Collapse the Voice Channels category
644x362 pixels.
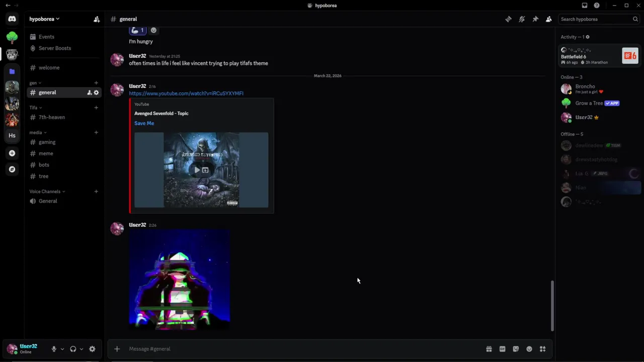click(x=47, y=192)
